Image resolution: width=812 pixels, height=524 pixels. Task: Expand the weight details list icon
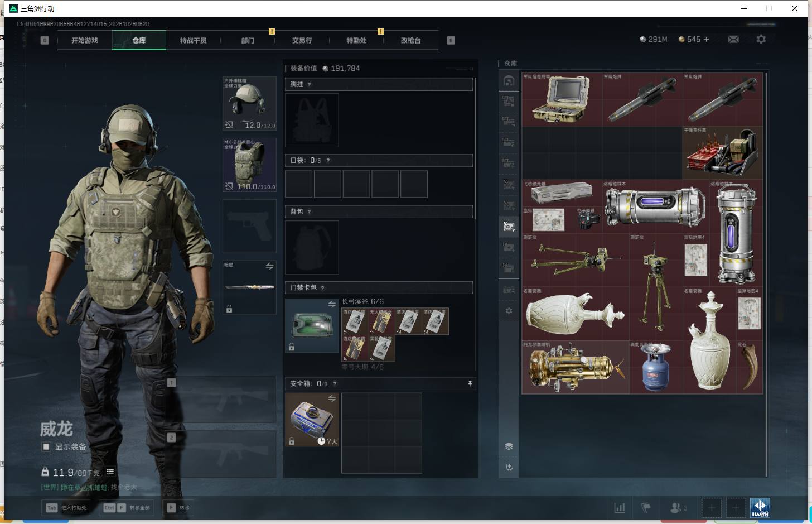[110, 472]
